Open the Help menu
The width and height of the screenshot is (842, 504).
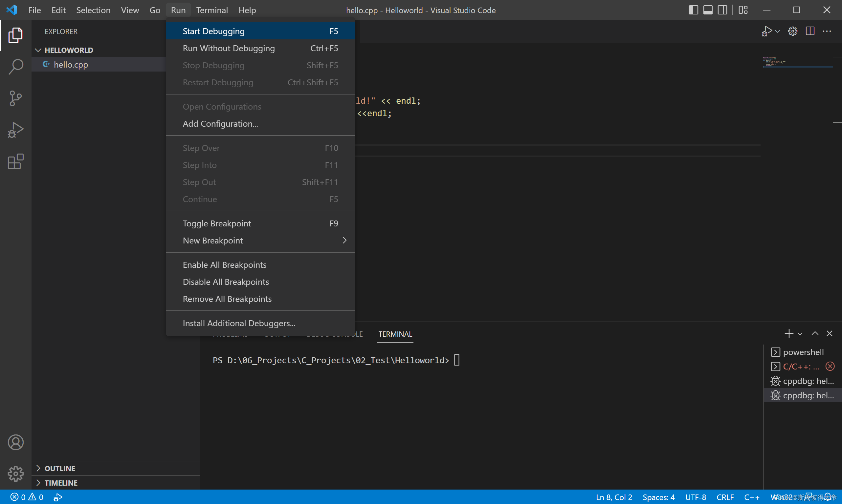pyautogui.click(x=247, y=10)
